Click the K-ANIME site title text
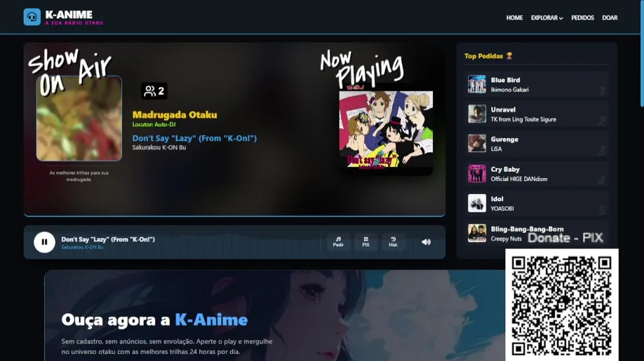Viewport: 644px width, 361px height. pos(69,14)
